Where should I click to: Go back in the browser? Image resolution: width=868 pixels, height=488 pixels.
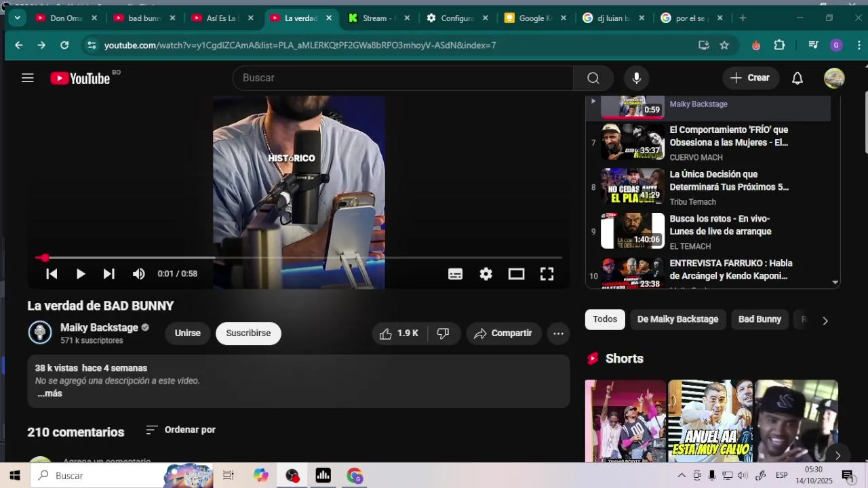[19, 45]
